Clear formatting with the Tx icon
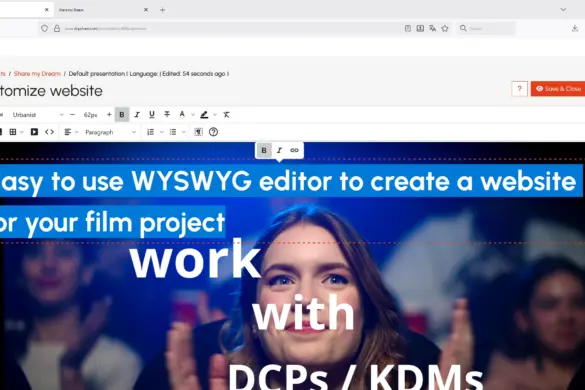The image size is (585, 390). click(226, 115)
